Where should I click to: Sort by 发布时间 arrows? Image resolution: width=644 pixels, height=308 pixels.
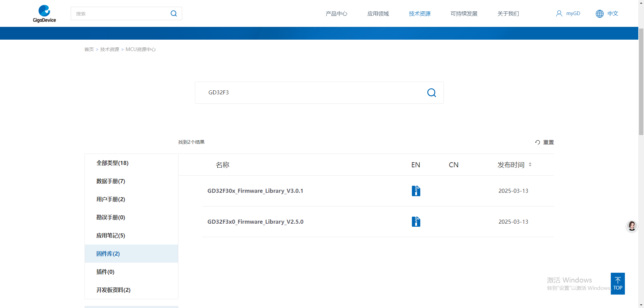coord(530,165)
